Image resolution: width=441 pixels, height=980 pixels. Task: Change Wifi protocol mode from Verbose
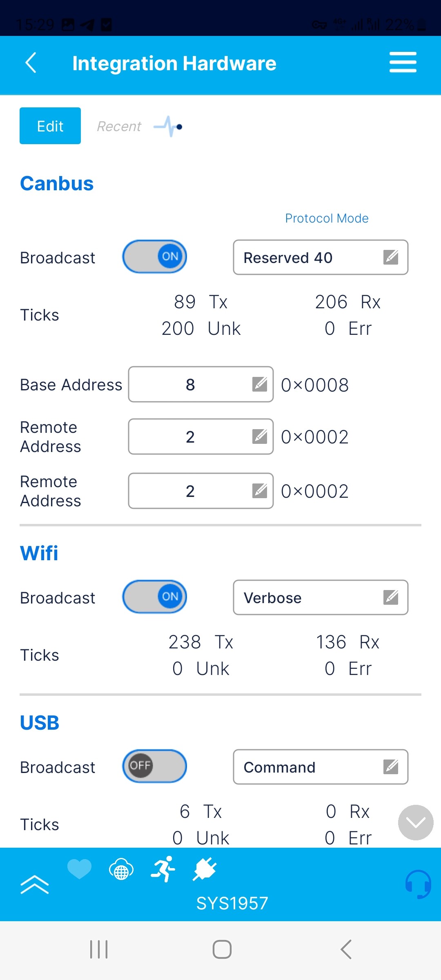coord(321,597)
